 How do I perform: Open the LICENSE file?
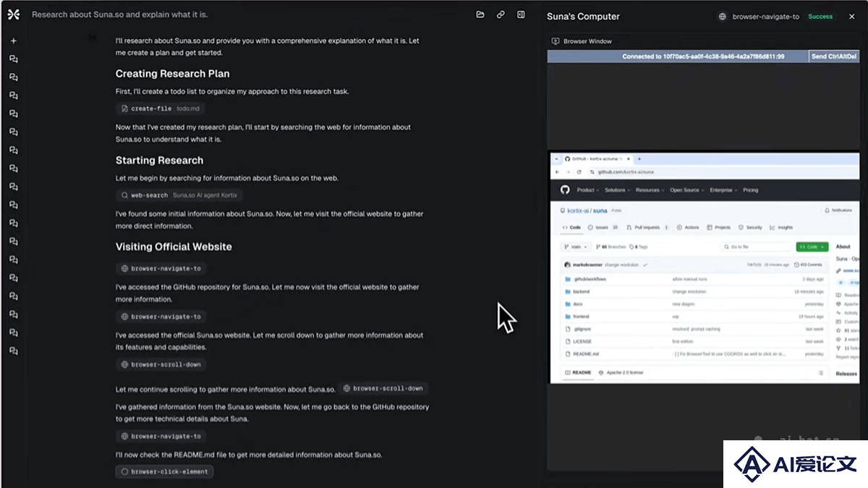click(582, 341)
